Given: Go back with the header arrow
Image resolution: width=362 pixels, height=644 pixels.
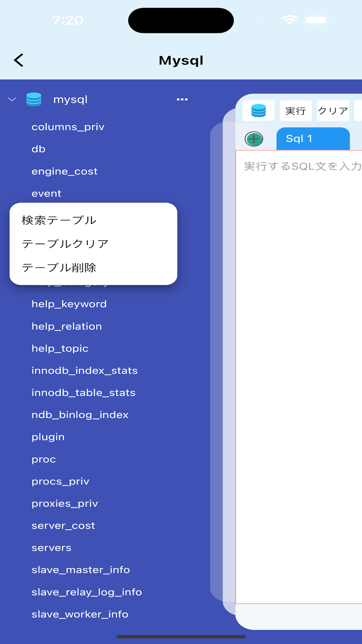Looking at the screenshot, I should click(19, 60).
